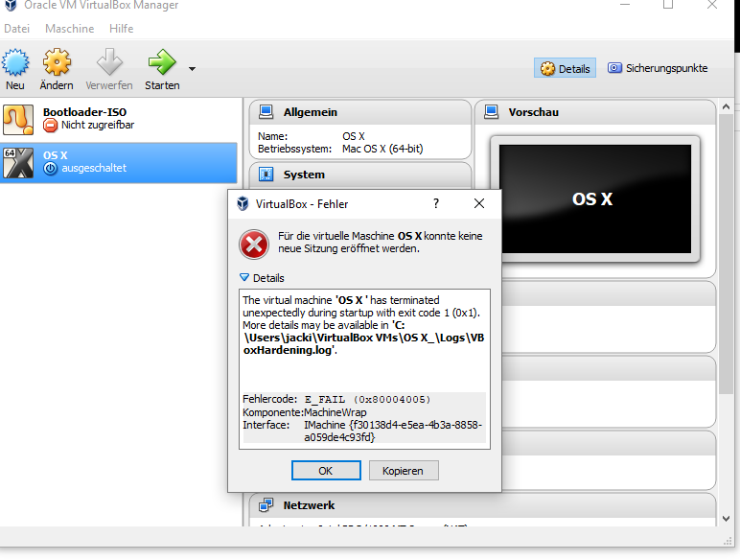Click the IMachine interface GUID text
Screen dimensions: 740x560
393,431
